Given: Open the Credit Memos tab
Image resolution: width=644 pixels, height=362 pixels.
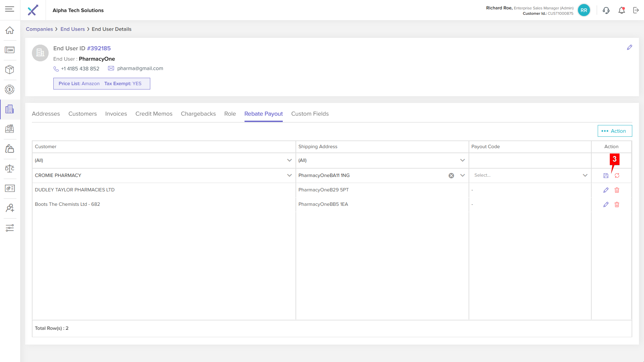Looking at the screenshot, I should 154,114.
